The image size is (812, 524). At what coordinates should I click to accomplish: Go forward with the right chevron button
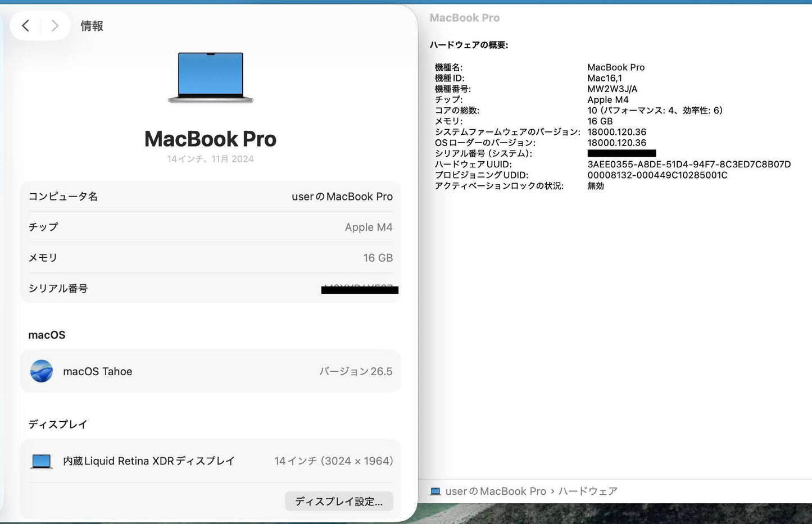click(55, 26)
